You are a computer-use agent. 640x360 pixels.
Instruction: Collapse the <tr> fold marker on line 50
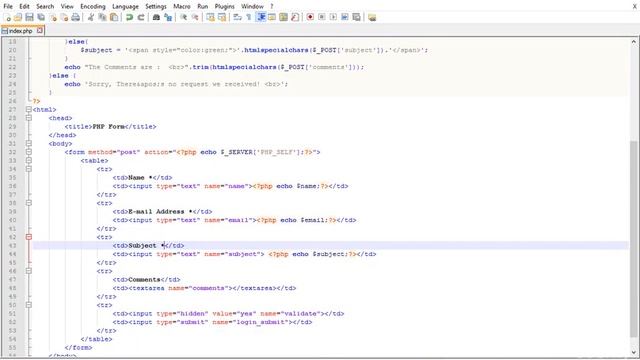pyautogui.click(x=29, y=305)
